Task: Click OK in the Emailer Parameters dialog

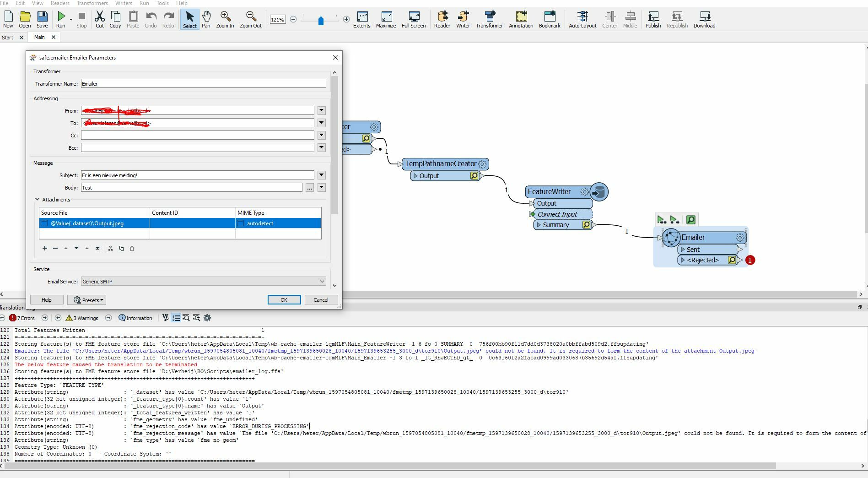Action: point(284,300)
